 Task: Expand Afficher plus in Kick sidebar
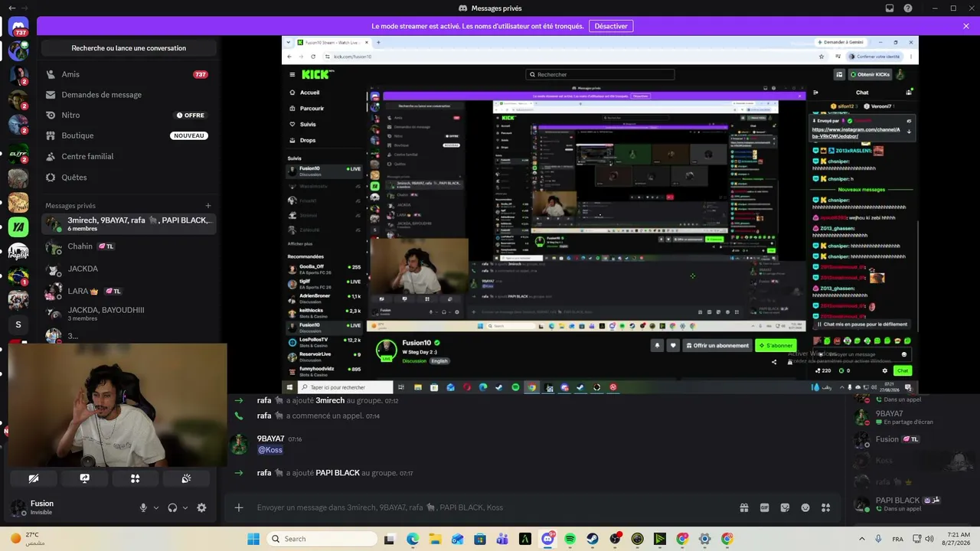tap(299, 244)
